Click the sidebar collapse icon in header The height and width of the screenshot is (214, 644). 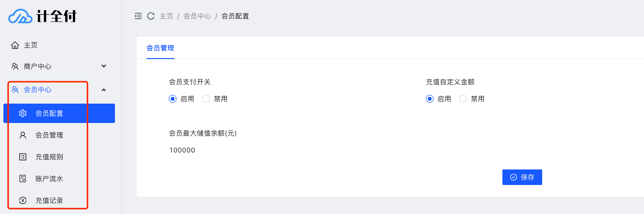click(138, 16)
